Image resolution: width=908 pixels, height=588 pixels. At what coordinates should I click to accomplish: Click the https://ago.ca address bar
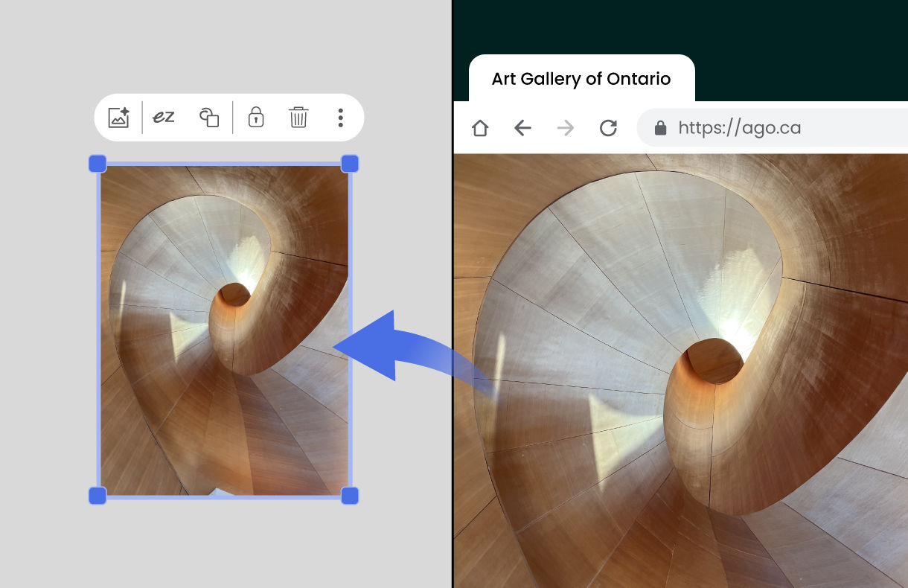click(739, 127)
